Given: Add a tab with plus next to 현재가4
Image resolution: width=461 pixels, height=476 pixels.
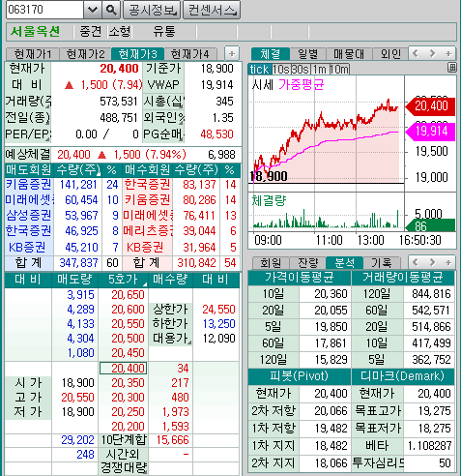Looking at the screenshot, I should pos(232,53).
